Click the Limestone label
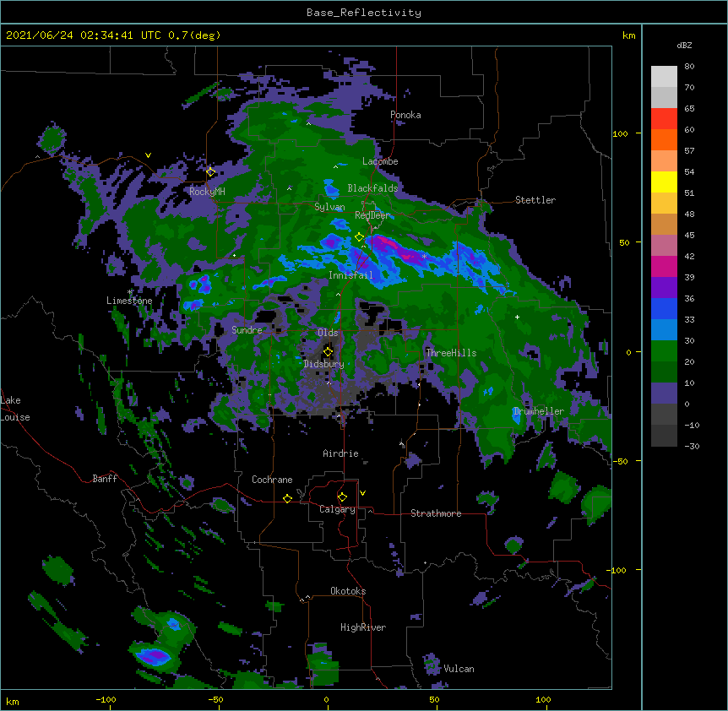This screenshot has width=728, height=711. (129, 301)
